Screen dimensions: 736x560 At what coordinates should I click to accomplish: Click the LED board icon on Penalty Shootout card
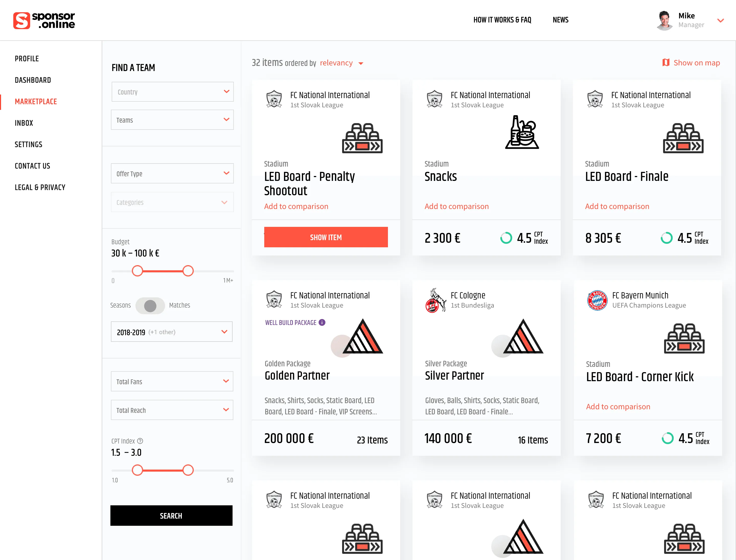click(362, 138)
